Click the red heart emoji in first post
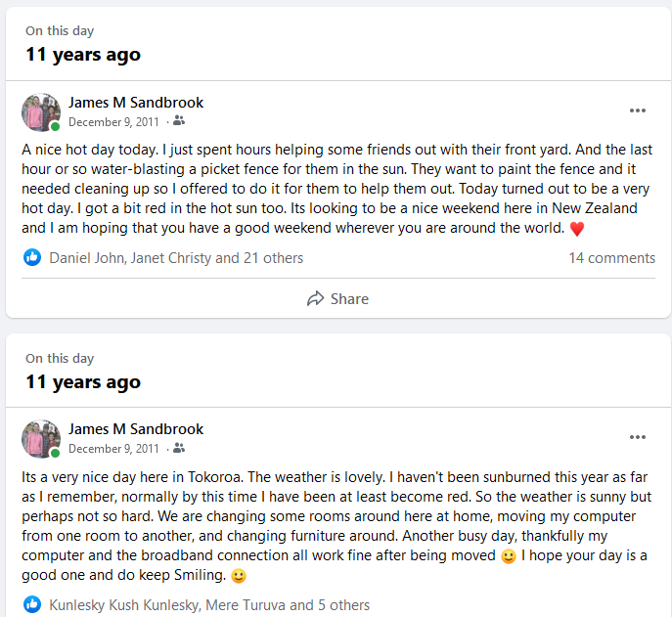This screenshot has width=672, height=617. [x=577, y=230]
